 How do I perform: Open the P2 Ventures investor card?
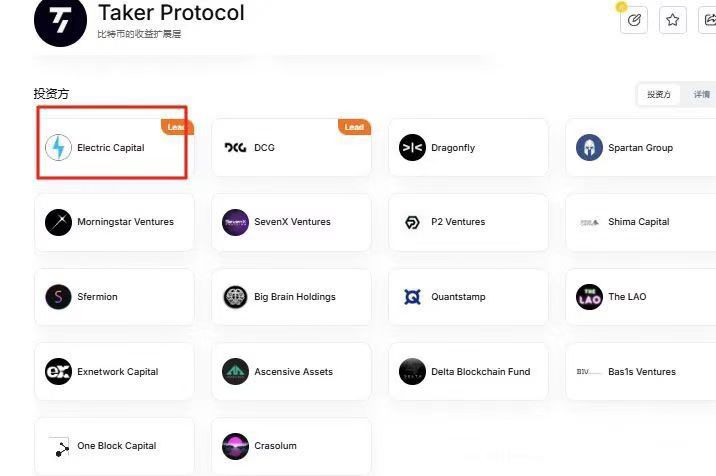(x=469, y=222)
